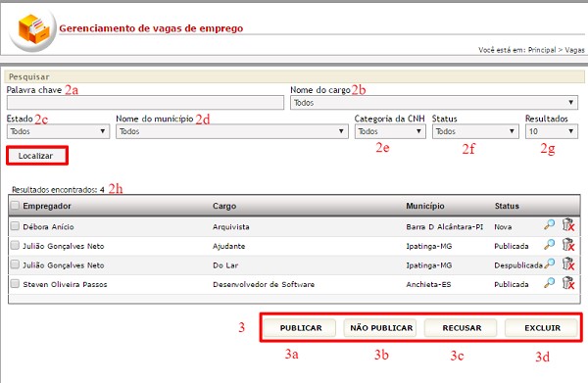The image size is (588, 383).
Task: Click trash icon on the Ajudante row
Action: click(x=568, y=244)
